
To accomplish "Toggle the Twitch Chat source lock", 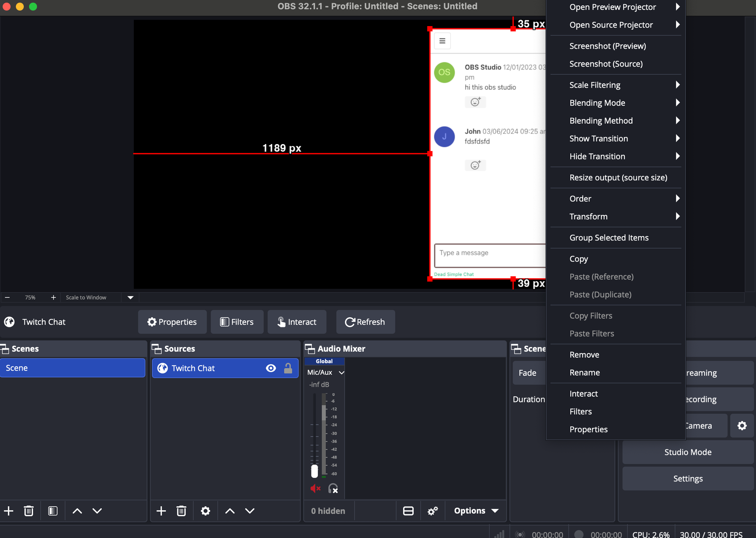I will tap(288, 368).
